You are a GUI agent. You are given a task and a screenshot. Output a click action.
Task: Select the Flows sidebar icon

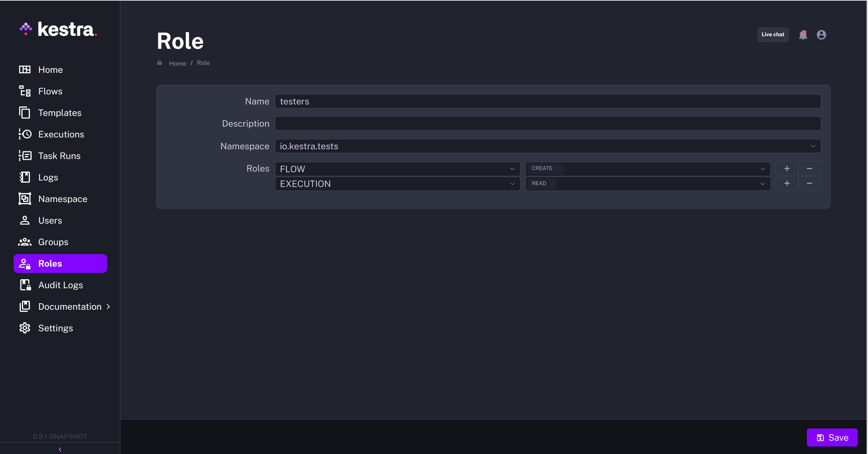[x=24, y=91]
